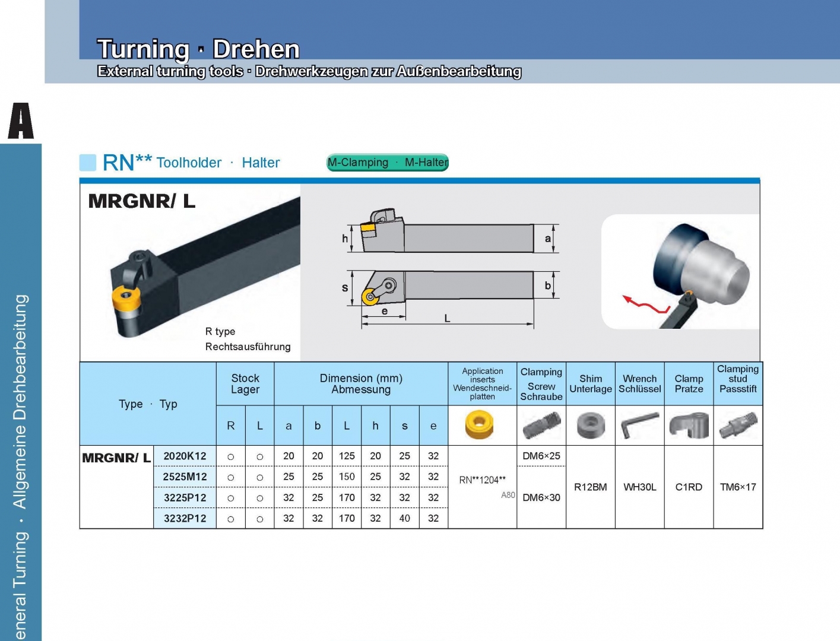840x641 pixels.
Task: Click the clamping stud image
Action: (738, 426)
